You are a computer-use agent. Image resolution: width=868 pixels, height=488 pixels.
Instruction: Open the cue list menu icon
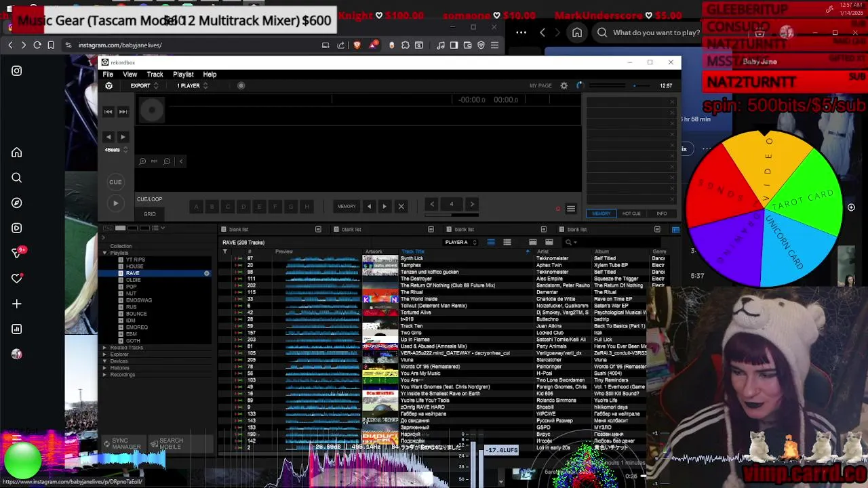click(571, 209)
